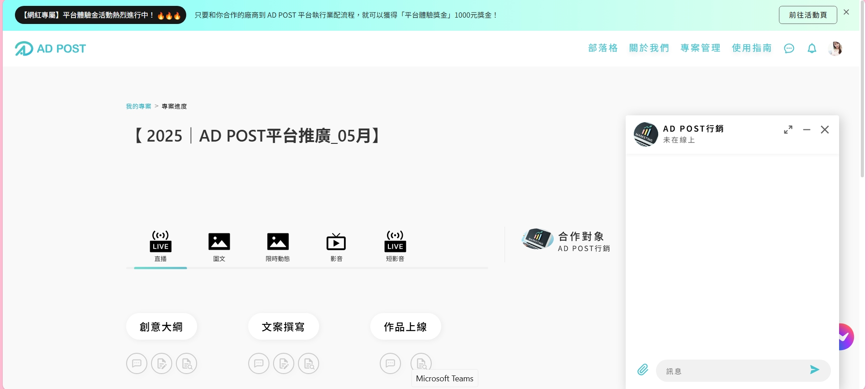
Task: Click the 合作對象 AD POST行銷 partner logo
Action: (537, 239)
